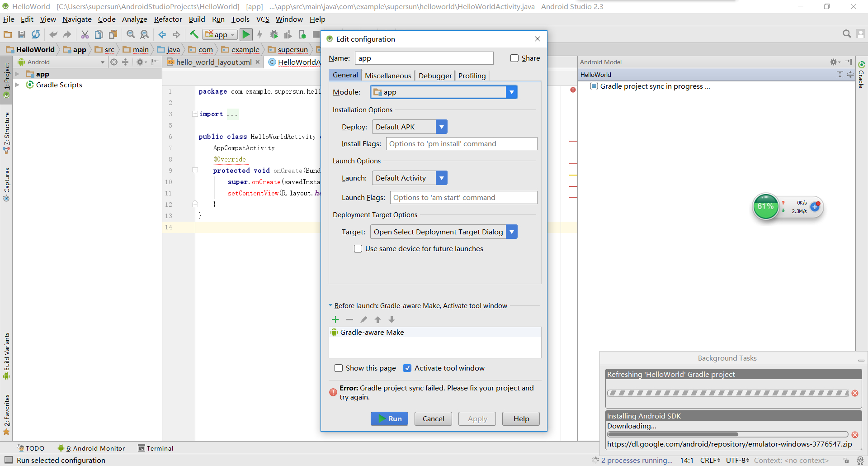Viewport: 868px width, 466px height.
Task: Cancel the Installing Android SDK task
Action: tap(854, 435)
